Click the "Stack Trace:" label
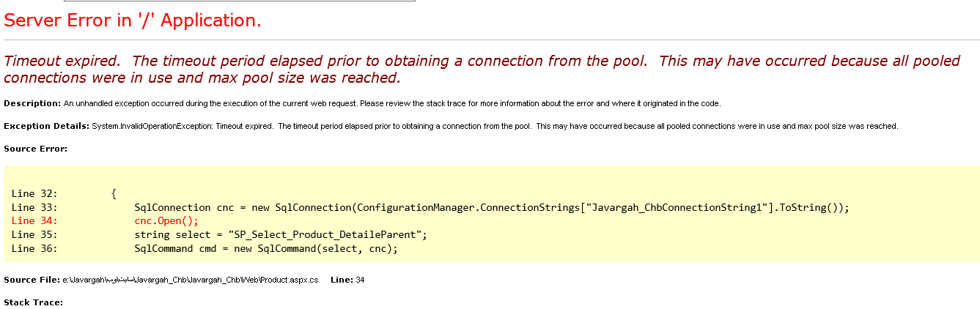This screenshot has height=309, width=980. coord(33,302)
